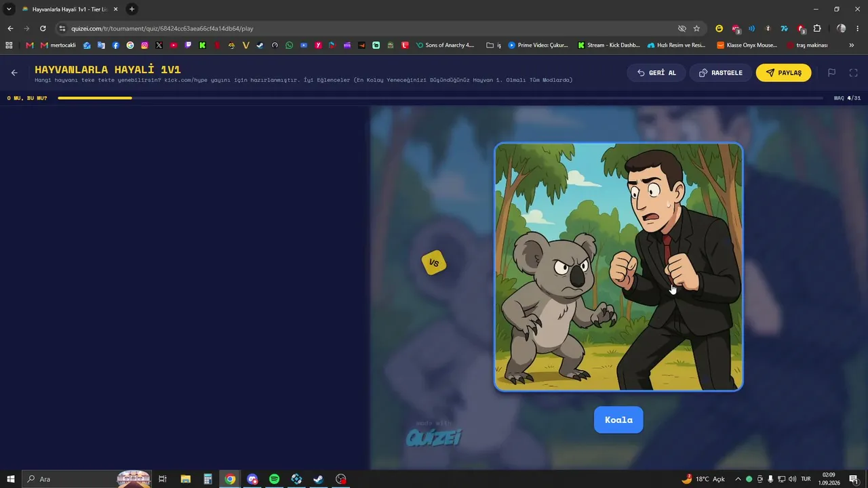
Task: Show hidden system tray icons
Action: click(738, 479)
